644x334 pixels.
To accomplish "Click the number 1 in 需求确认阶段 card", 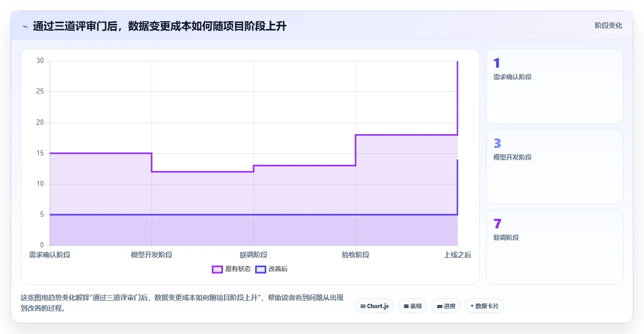I will (x=497, y=63).
